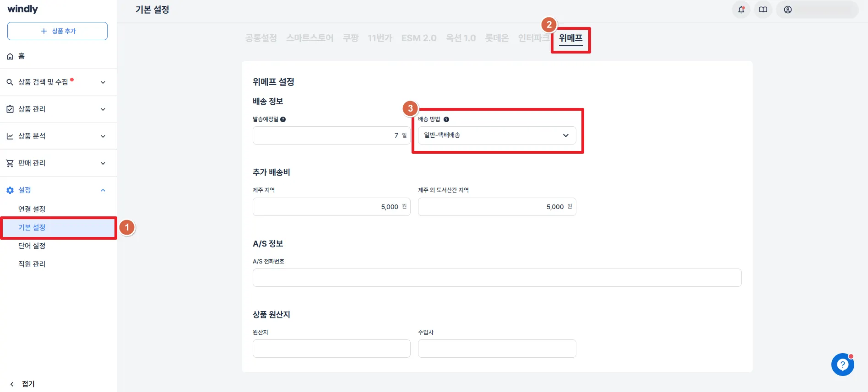Select the 위메프 tab
The image size is (868, 392).
point(571,38)
